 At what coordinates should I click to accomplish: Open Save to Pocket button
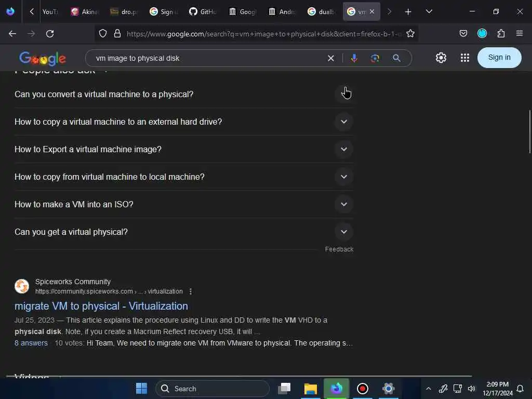coord(463,33)
